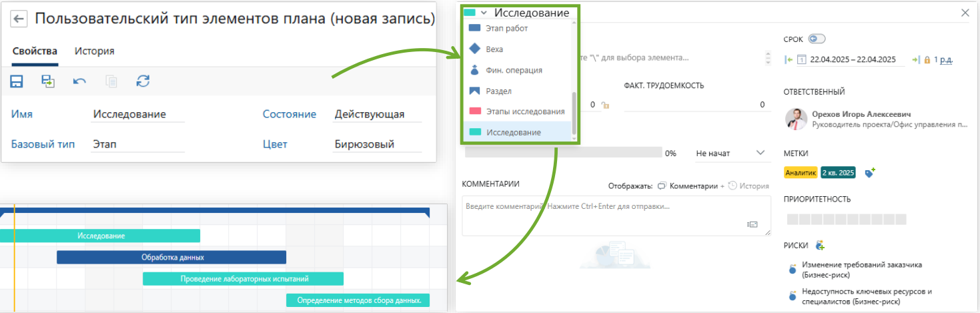Click the Refresh toolbar icon
The image size is (980, 313).
143,81
